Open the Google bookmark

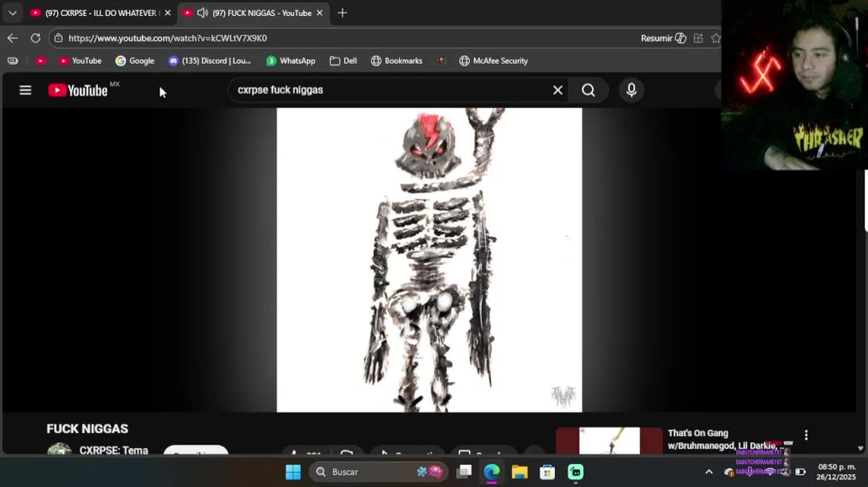135,61
